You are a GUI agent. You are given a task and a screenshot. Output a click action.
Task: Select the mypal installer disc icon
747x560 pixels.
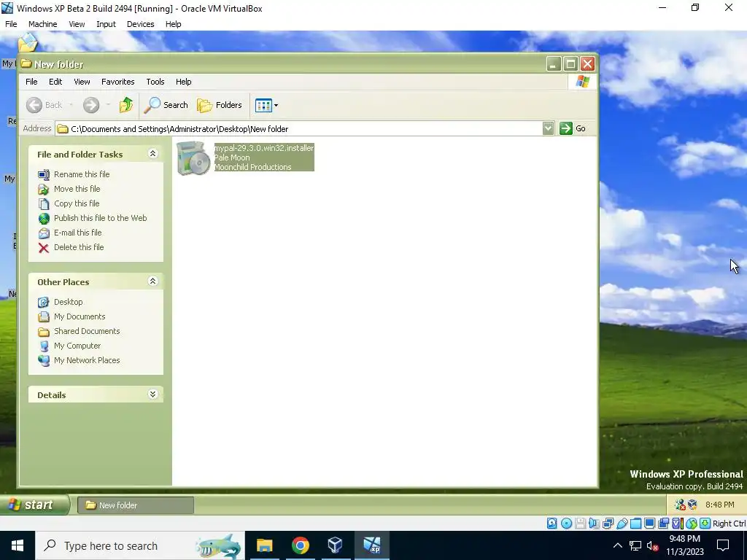[193, 158]
